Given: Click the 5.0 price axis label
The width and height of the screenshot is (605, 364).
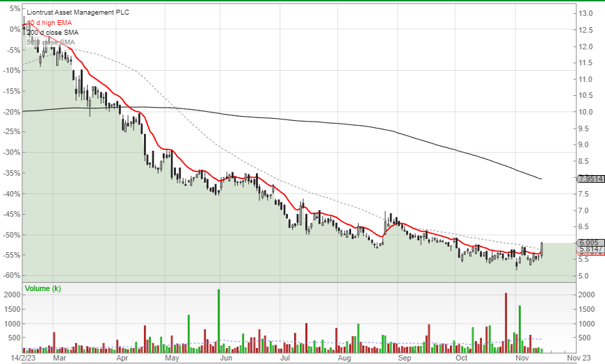Looking at the screenshot, I should click(x=583, y=276).
